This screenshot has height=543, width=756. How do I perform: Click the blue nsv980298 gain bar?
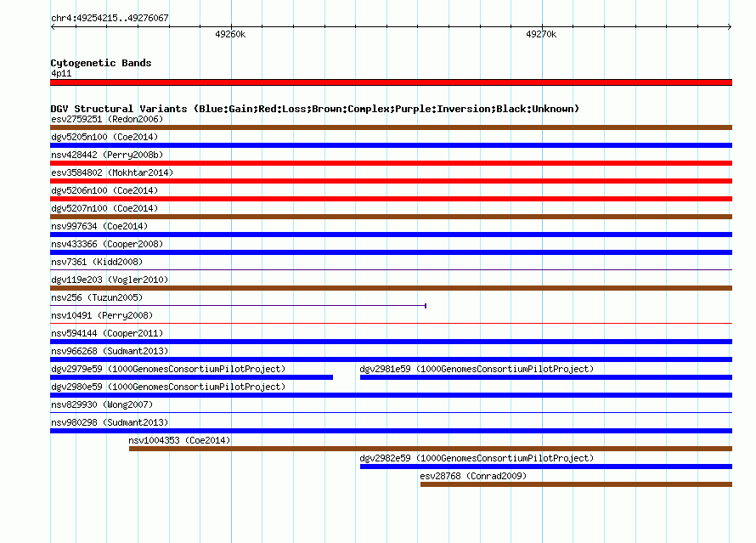(391, 431)
